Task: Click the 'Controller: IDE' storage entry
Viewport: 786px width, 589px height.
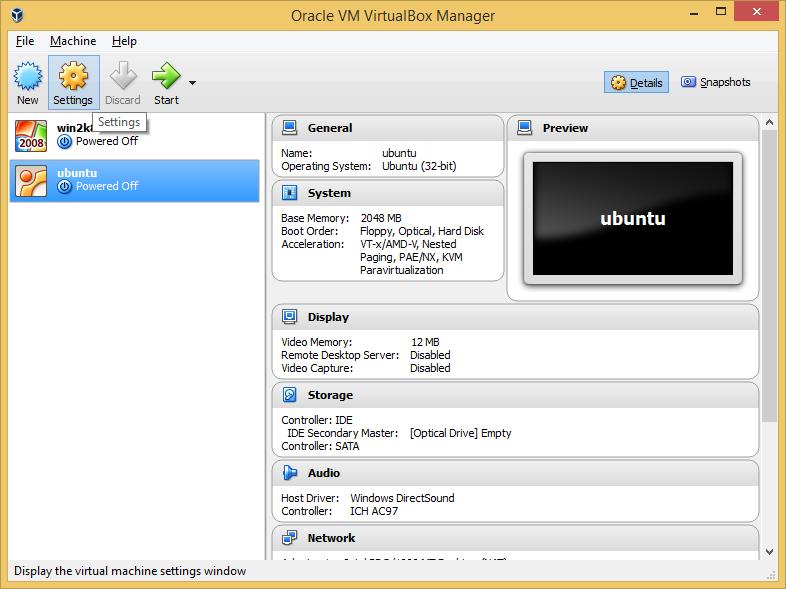Action: coord(317,420)
